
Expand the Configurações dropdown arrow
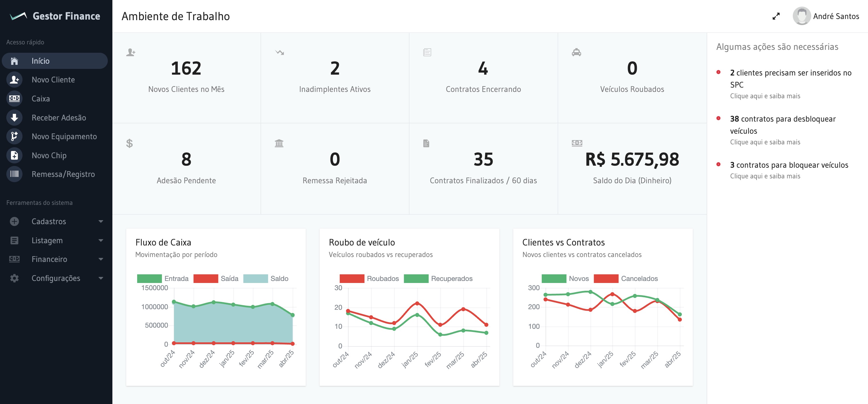click(101, 278)
